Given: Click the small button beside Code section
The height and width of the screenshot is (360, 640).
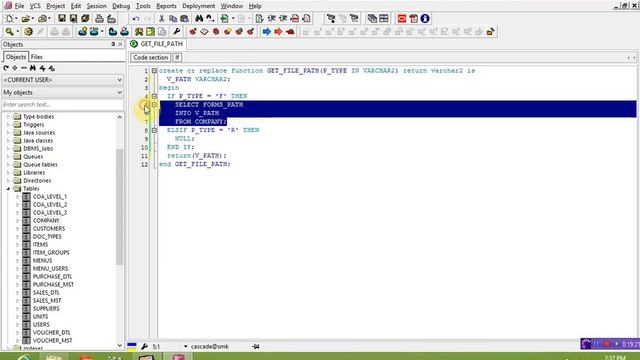Looking at the screenshot, I should tap(177, 58).
